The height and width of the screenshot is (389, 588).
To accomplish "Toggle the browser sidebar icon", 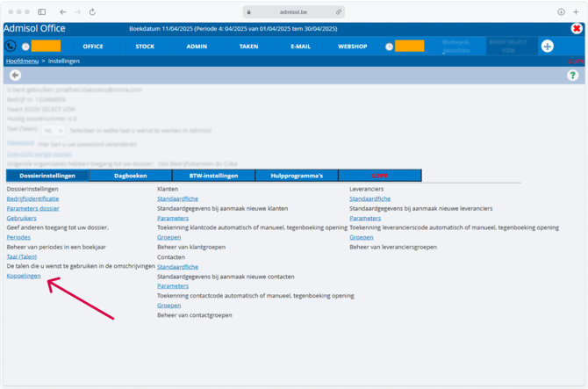I will [41, 12].
